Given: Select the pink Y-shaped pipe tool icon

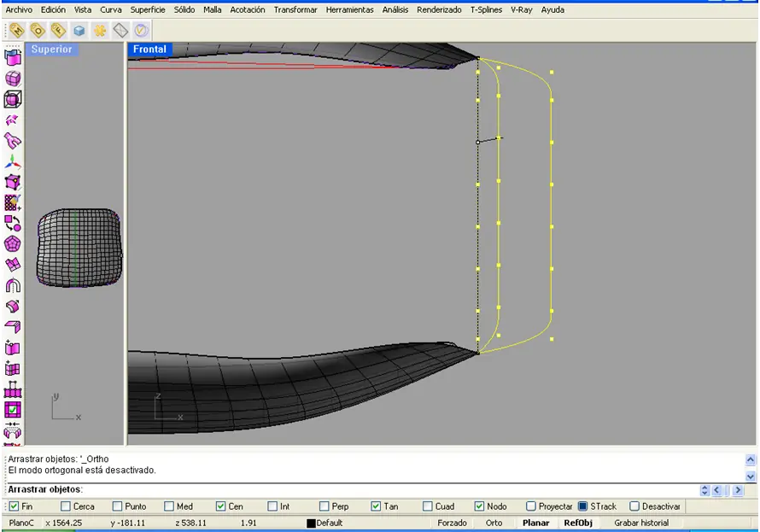Looking at the screenshot, I should (13, 141).
